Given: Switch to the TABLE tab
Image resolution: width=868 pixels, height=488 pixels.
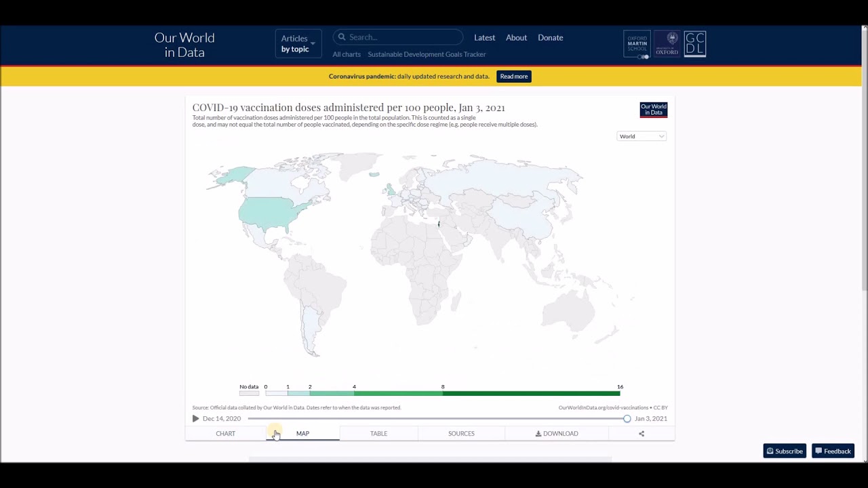Looking at the screenshot, I should (378, 434).
